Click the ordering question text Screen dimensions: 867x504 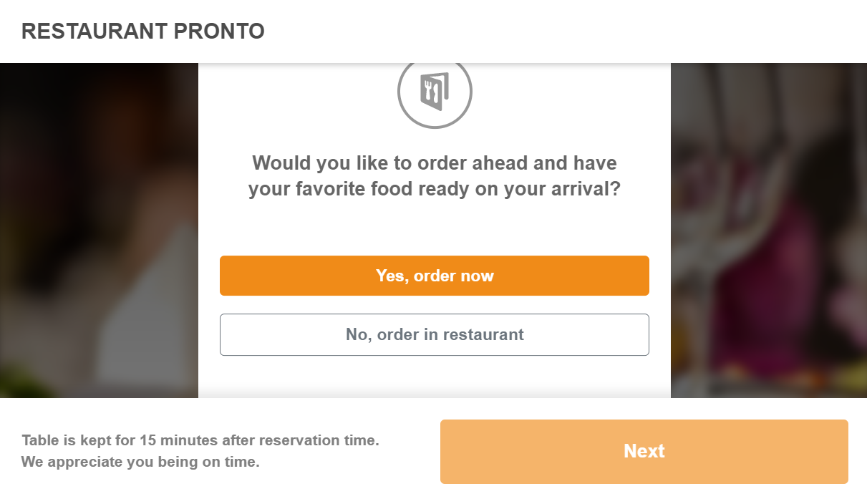(x=435, y=175)
